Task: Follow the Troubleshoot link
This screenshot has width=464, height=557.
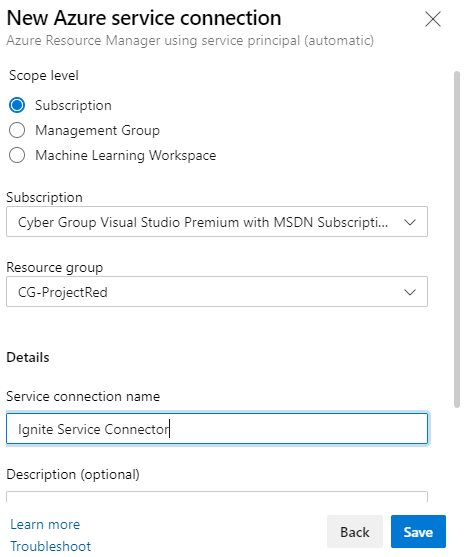Action: pos(50,546)
